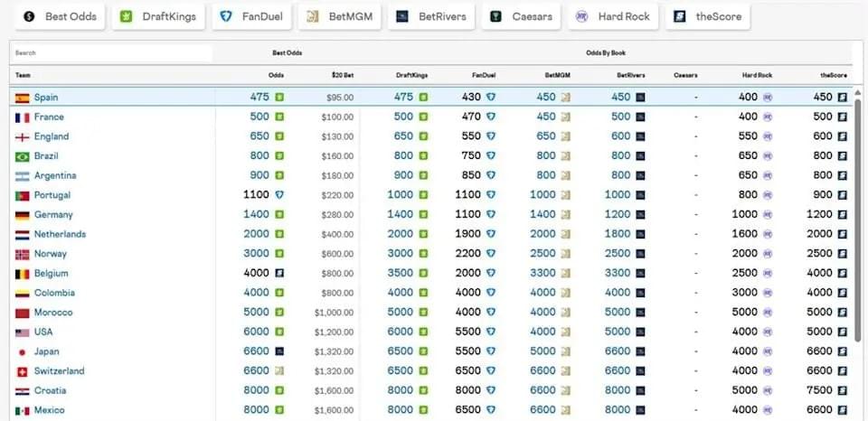Click the Norway flag icon
868x421 pixels.
point(22,255)
